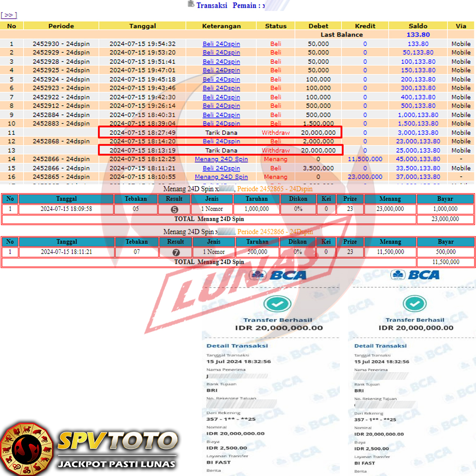Click the right receipt's green checkmark icon

tap(415, 304)
